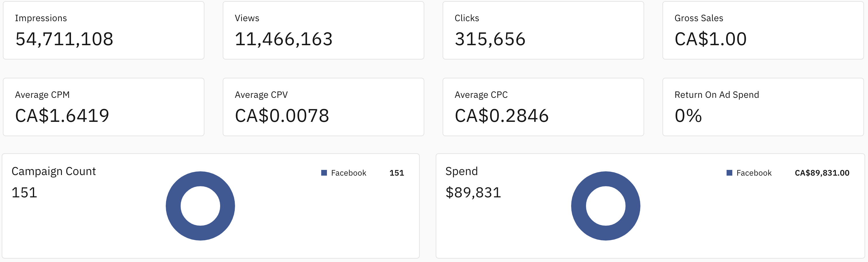Click the Spend panel heading
Screen dimensions: 868x262
[x=461, y=171]
